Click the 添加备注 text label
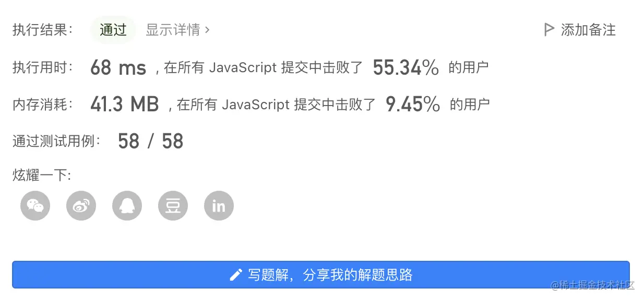This screenshot has width=644, height=300. 588,30
